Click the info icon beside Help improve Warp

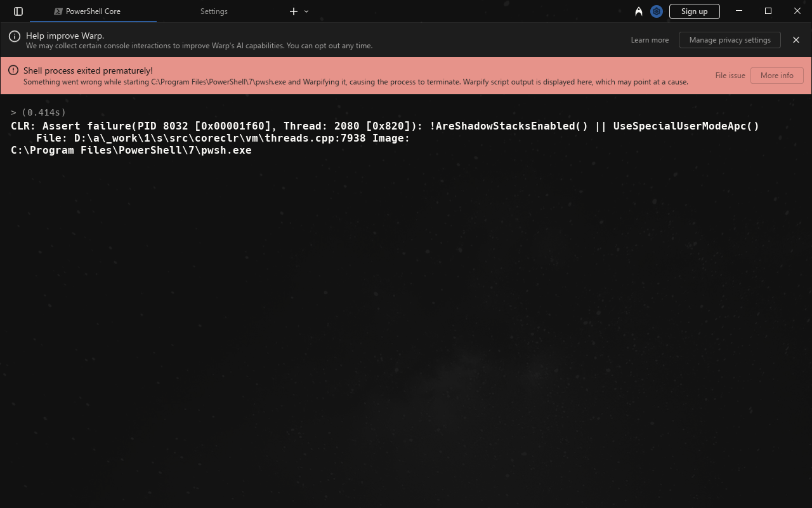pyautogui.click(x=15, y=37)
